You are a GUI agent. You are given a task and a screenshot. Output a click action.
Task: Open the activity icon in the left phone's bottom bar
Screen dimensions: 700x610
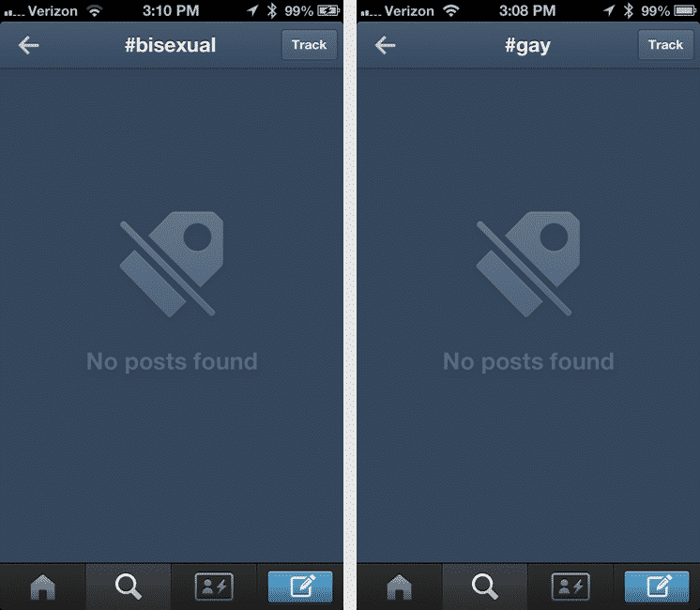214,587
